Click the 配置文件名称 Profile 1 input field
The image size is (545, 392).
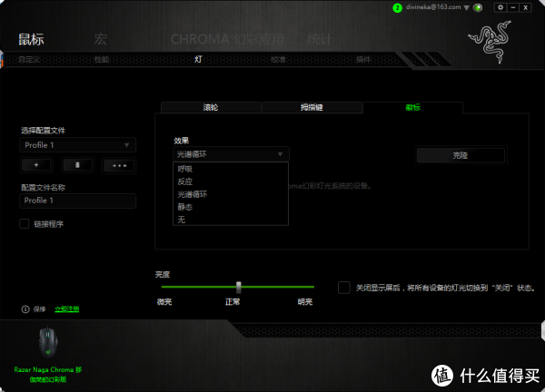[x=77, y=201]
